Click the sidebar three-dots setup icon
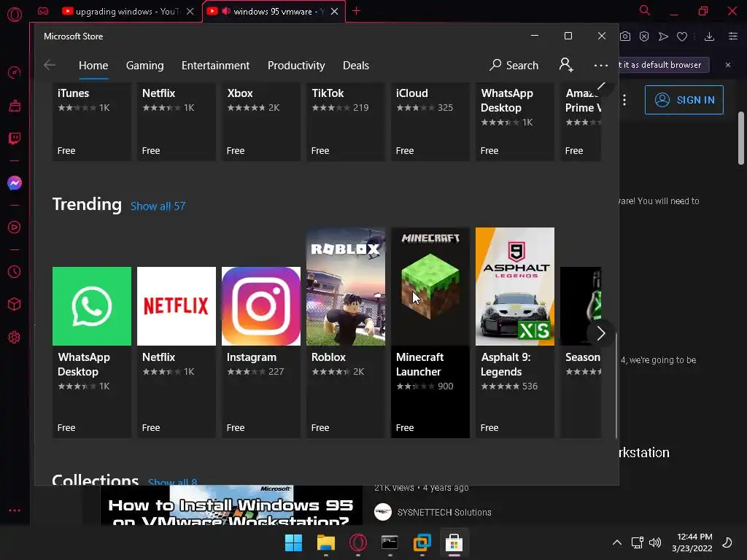 coord(15,510)
